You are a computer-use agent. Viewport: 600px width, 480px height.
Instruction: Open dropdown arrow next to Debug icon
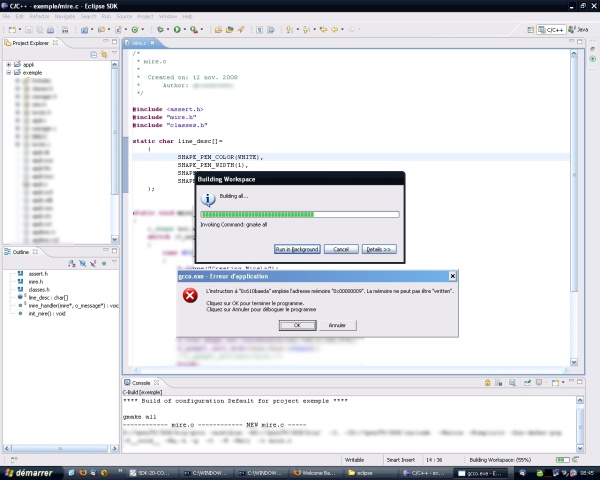168,29
